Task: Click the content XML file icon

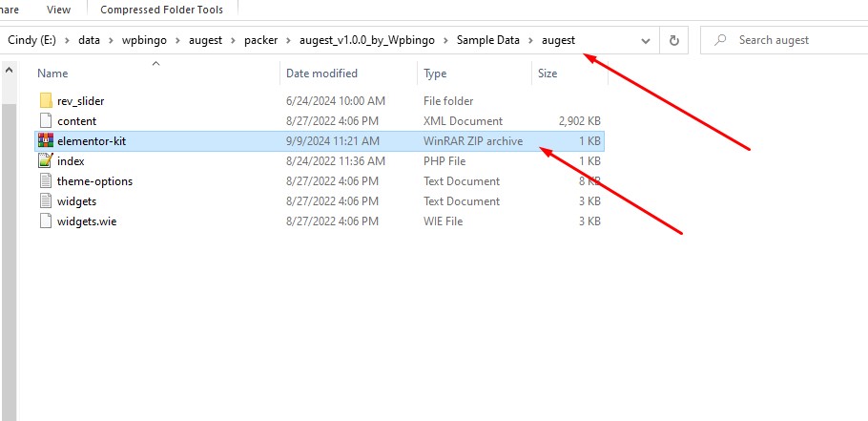Action: tap(46, 121)
